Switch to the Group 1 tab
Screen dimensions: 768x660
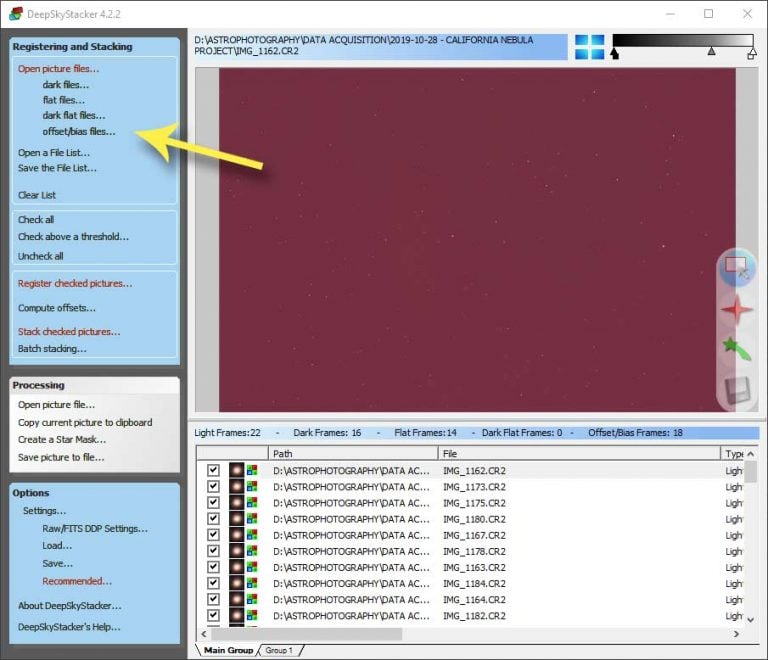[279, 650]
